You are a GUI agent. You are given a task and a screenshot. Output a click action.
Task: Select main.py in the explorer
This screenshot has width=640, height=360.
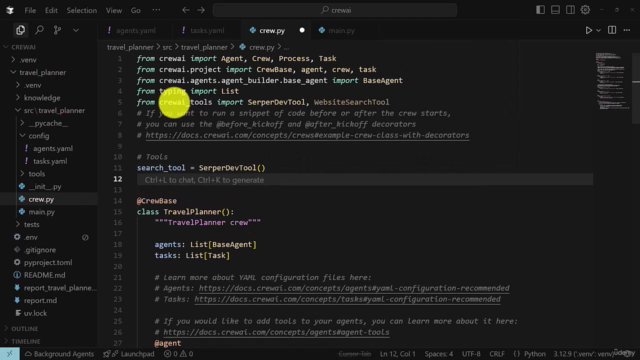tap(41, 211)
